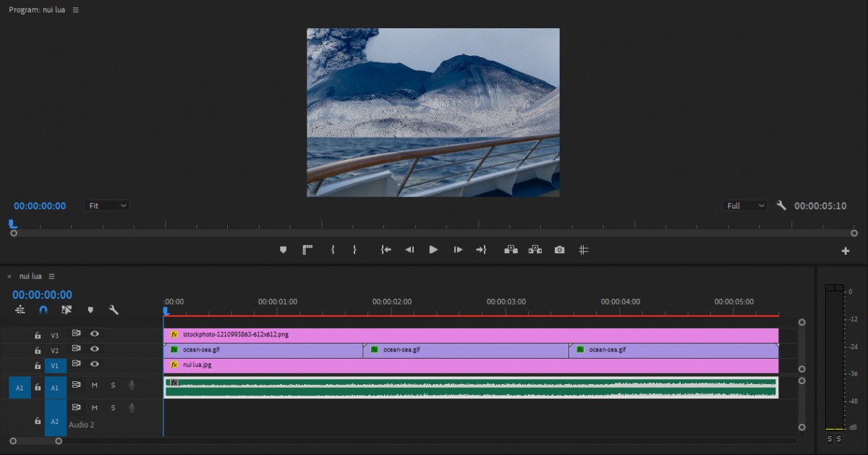Hide the V2 track output
The height and width of the screenshot is (455, 868).
tap(95, 349)
